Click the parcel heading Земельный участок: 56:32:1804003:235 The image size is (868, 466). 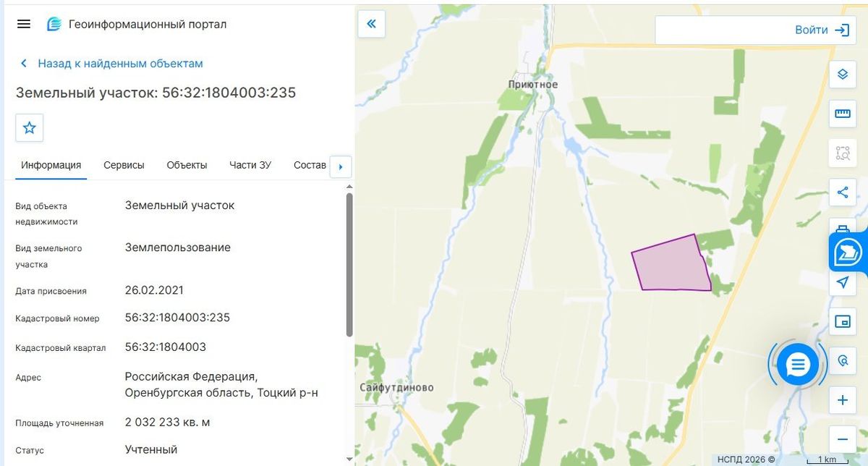156,93
